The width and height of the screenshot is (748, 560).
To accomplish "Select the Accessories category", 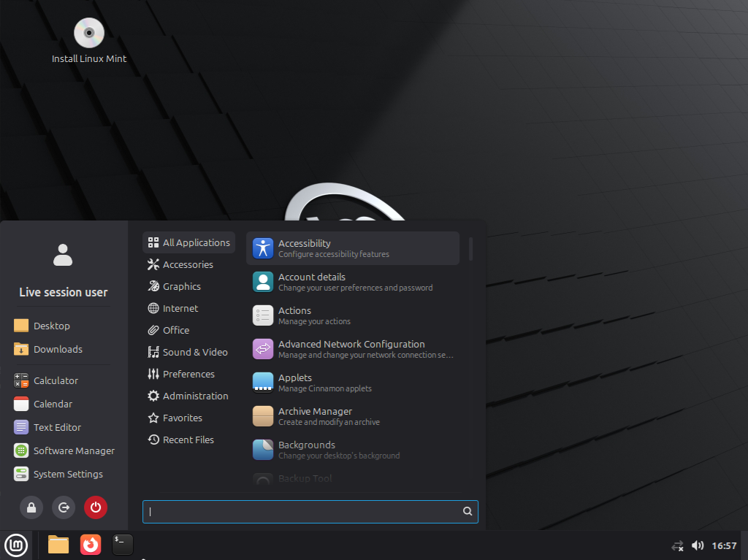I will 188,264.
